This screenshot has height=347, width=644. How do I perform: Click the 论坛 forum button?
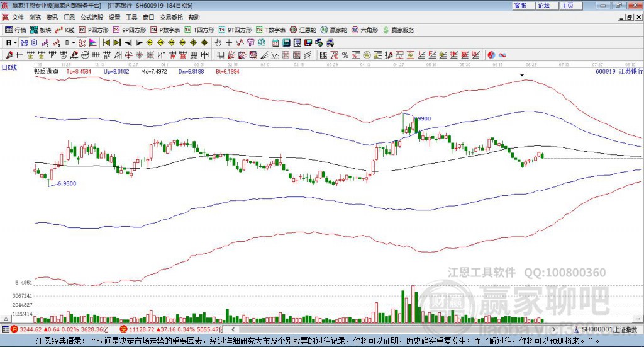tap(543, 5)
